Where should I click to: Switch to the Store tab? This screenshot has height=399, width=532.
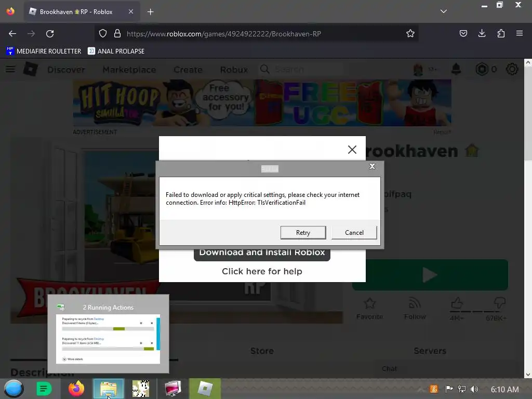coord(262,351)
